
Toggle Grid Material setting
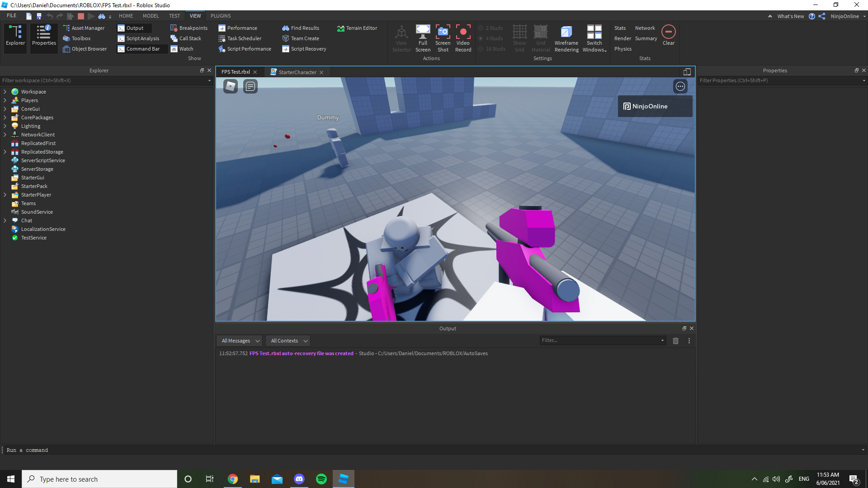pos(541,38)
